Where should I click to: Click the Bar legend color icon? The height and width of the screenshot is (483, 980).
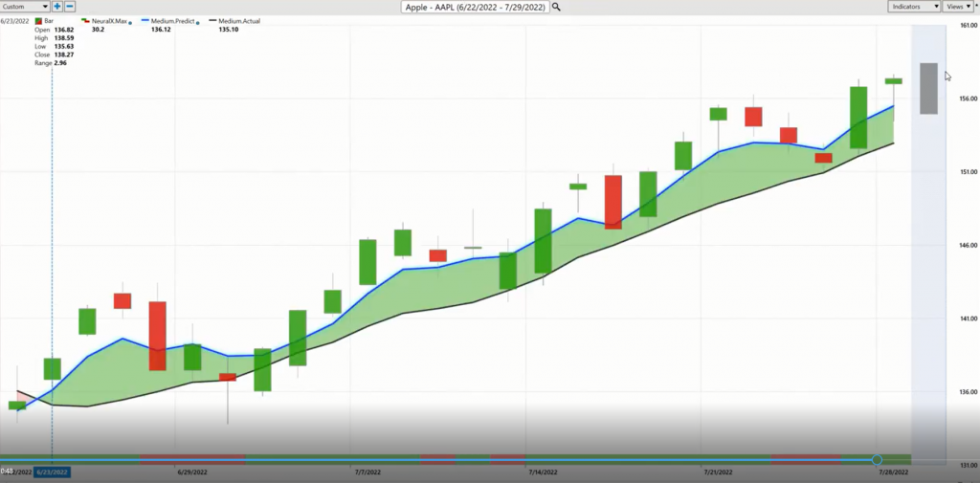tap(37, 20)
